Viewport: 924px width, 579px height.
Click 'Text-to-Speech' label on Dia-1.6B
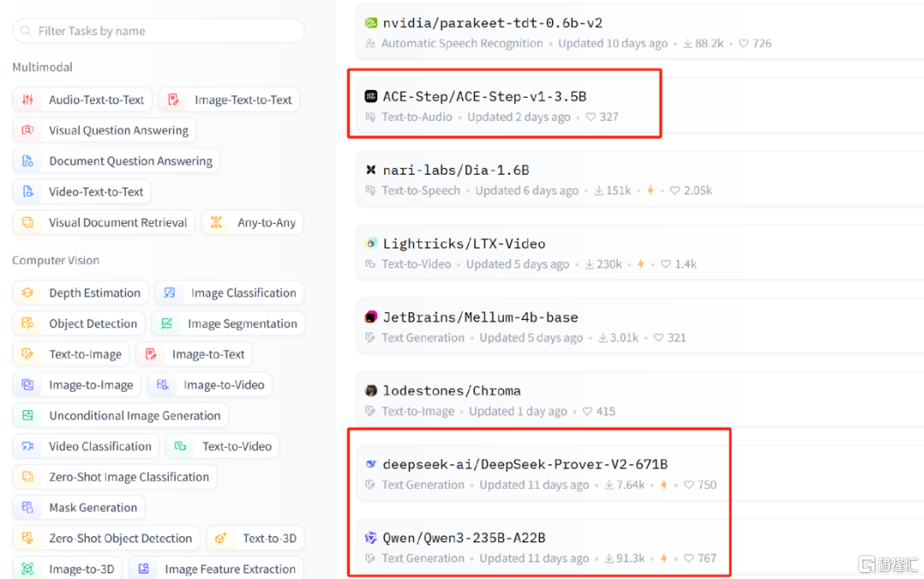421,191
